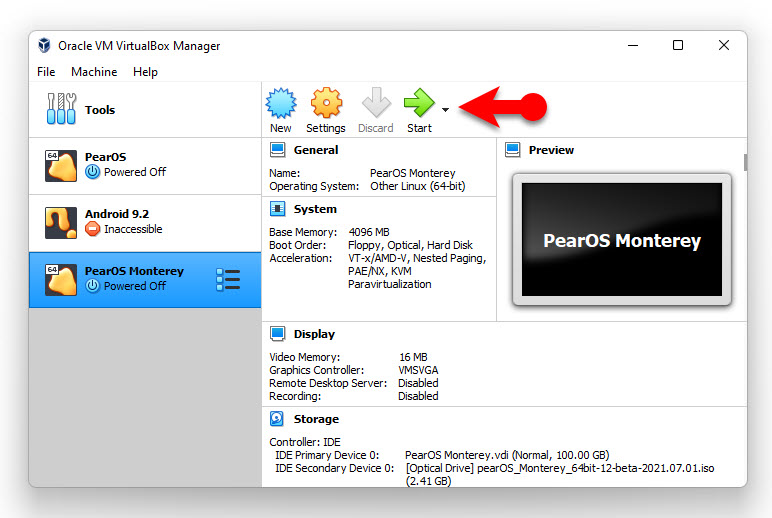
Task: Open Settings with the gear icon
Action: coord(326,103)
